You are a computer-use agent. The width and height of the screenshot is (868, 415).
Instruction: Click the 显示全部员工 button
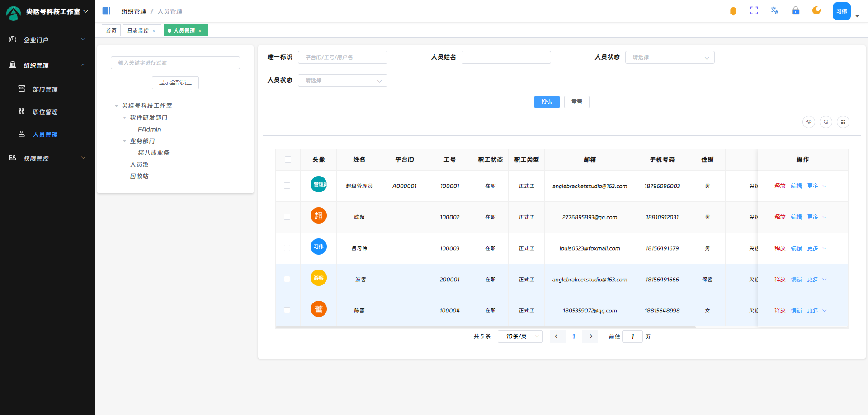click(x=175, y=83)
